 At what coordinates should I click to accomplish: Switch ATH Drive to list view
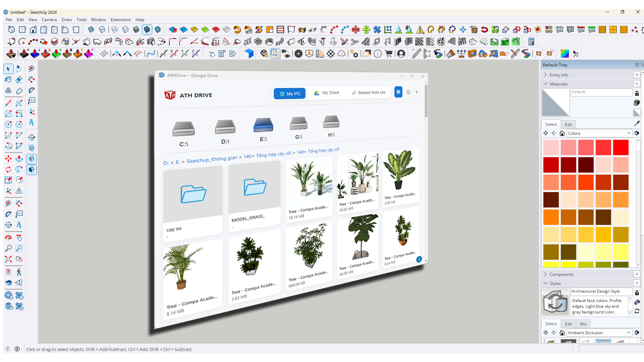(408, 92)
